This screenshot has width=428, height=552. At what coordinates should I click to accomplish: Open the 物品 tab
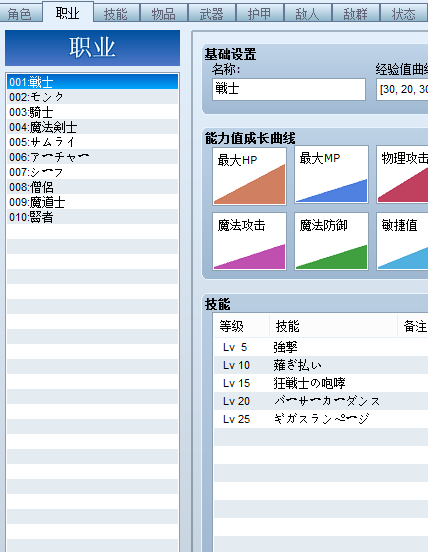164,14
